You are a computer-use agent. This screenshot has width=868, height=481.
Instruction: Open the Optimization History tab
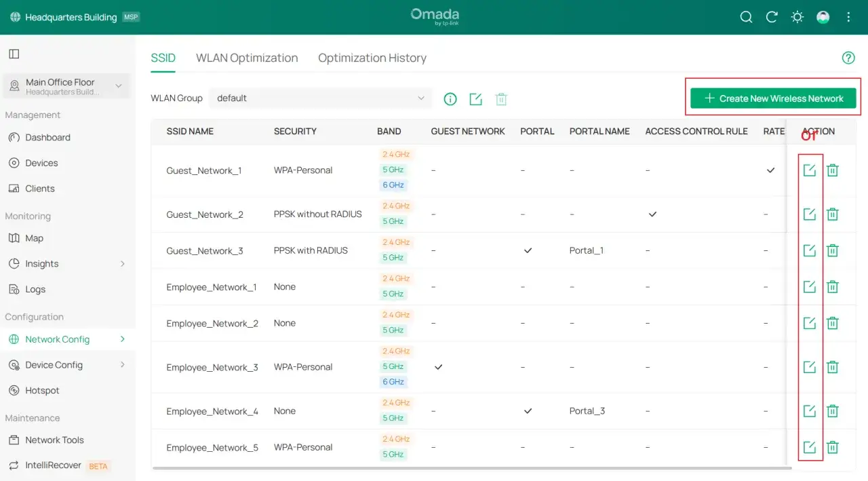point(372,58)
